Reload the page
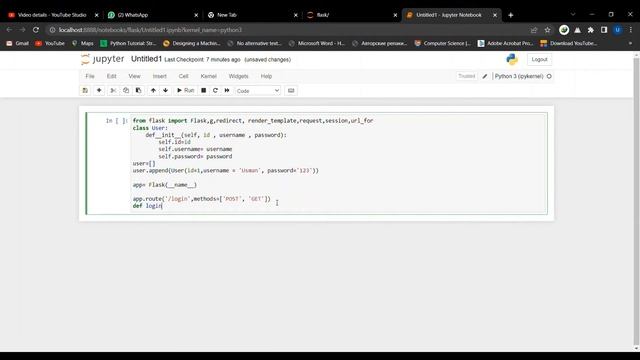The image size is (640, 360). (36, 30)
